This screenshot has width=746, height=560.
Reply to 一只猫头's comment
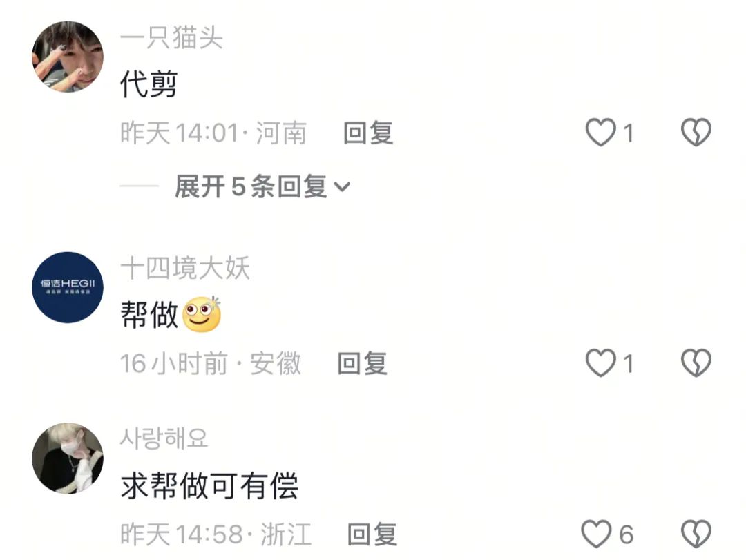pos(368,133)
